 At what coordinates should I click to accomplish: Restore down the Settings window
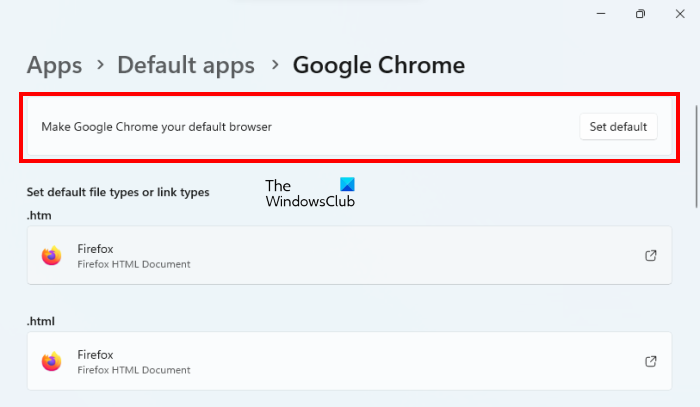pyautogui.click(x=640, y=14)
